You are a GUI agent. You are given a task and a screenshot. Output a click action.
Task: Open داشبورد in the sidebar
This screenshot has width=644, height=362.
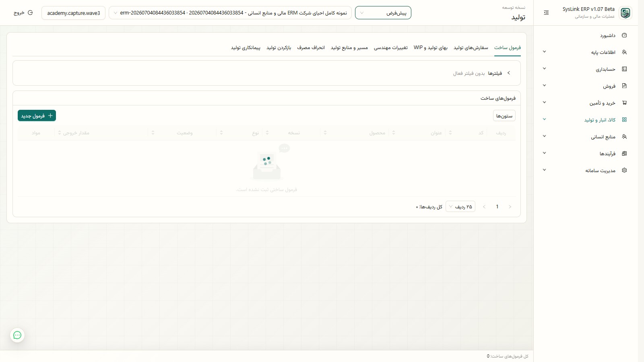608,35
